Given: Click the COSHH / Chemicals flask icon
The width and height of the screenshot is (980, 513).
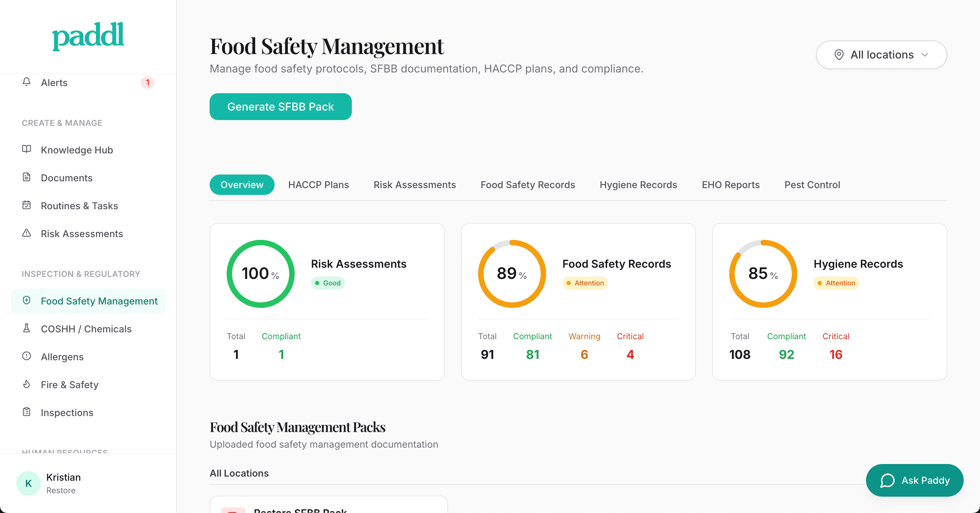Looking at the screenshot, I should [26, 329].
